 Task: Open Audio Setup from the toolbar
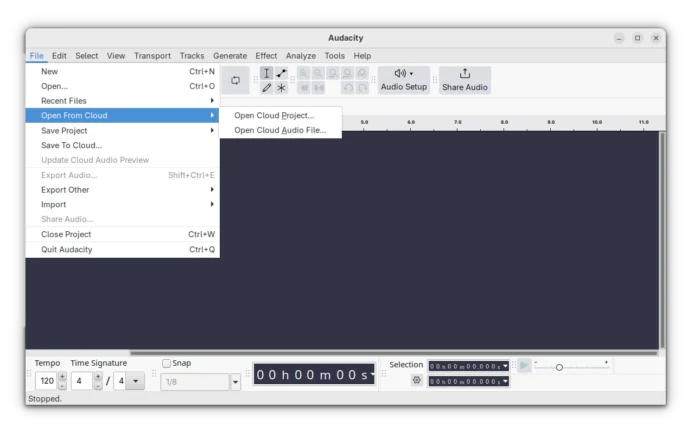404,80
